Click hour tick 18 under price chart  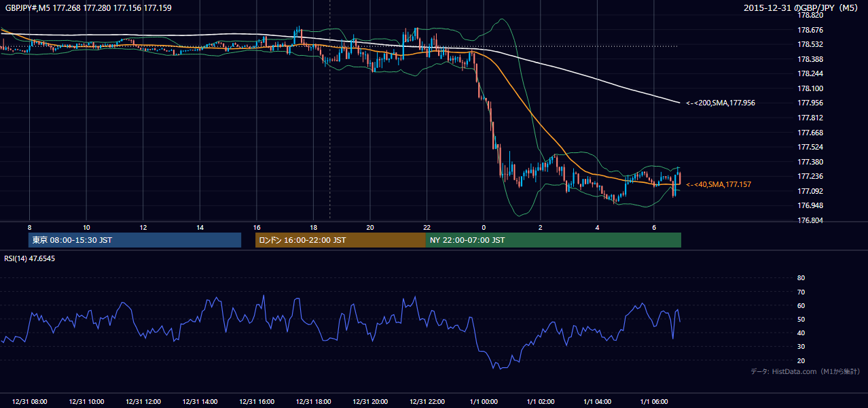point(313,227)
